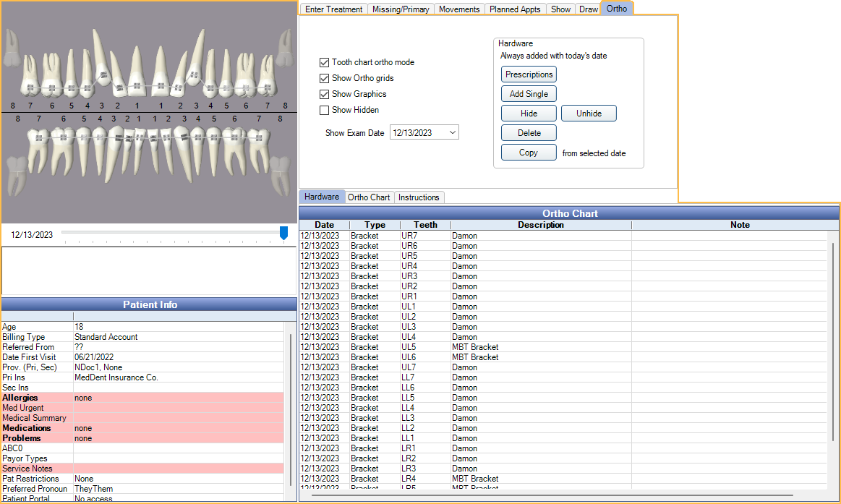Select the UL5 MBT Bracket row
The width and height of the screenshot is (841, 504).
point(474,347)
